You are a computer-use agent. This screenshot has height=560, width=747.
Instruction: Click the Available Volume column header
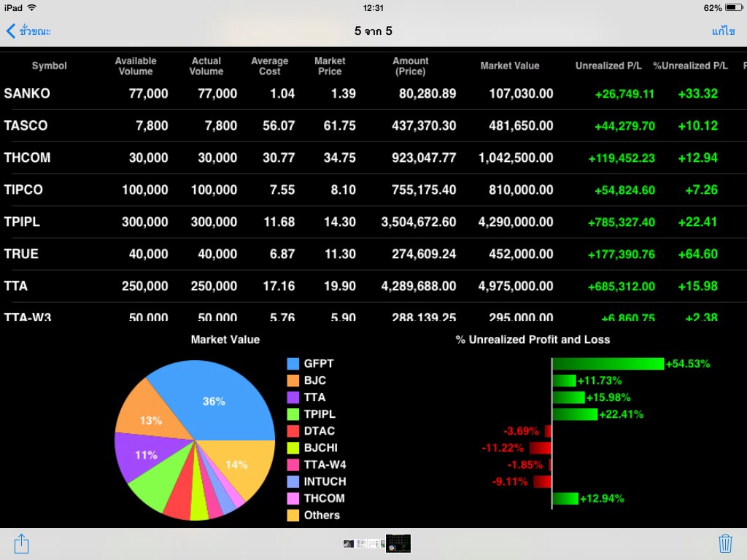click(x=136, y=66)
